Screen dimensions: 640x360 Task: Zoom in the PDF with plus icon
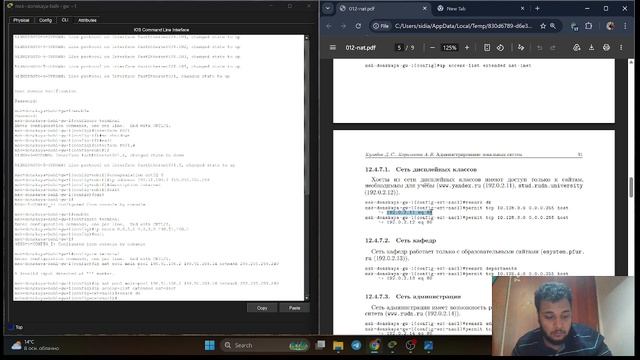tap(467, 48)
